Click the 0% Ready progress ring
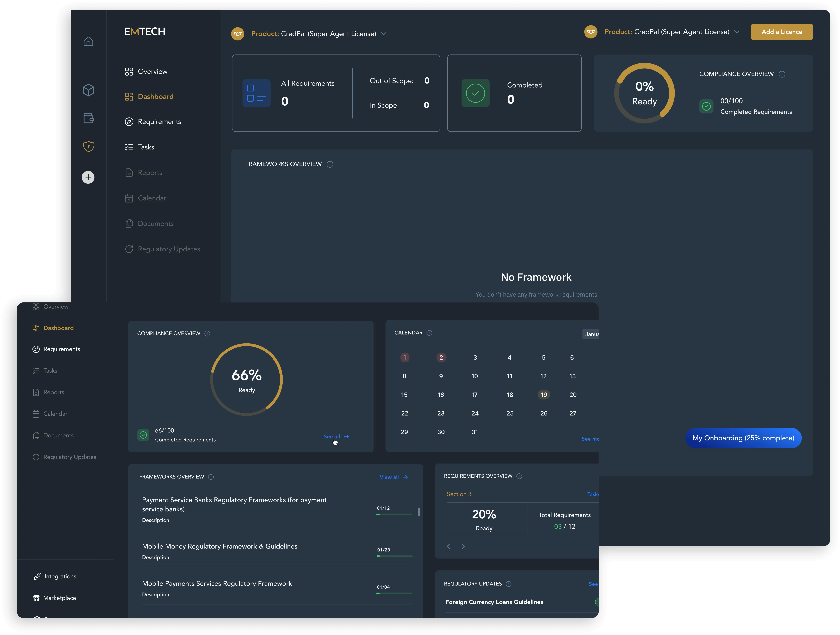The height and width of the screenshot is (635, 840). pos(644,93)
